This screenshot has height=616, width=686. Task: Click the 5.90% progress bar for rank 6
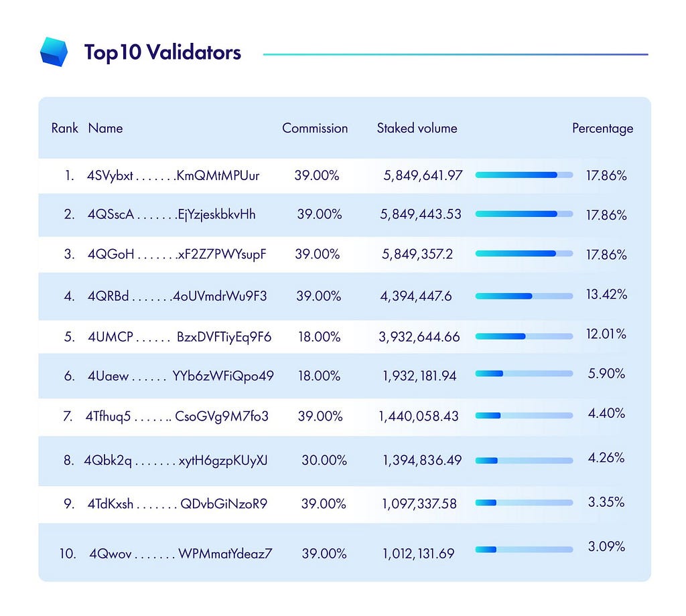point(524,374)
